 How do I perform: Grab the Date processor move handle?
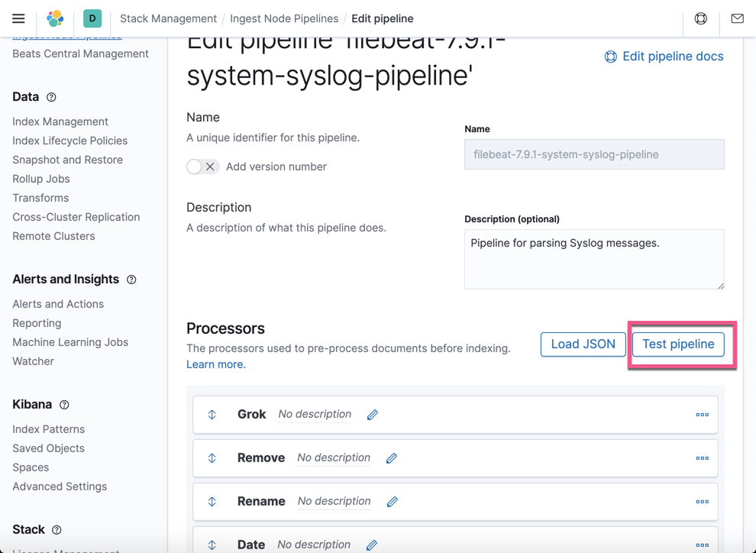tap(212, 545)
